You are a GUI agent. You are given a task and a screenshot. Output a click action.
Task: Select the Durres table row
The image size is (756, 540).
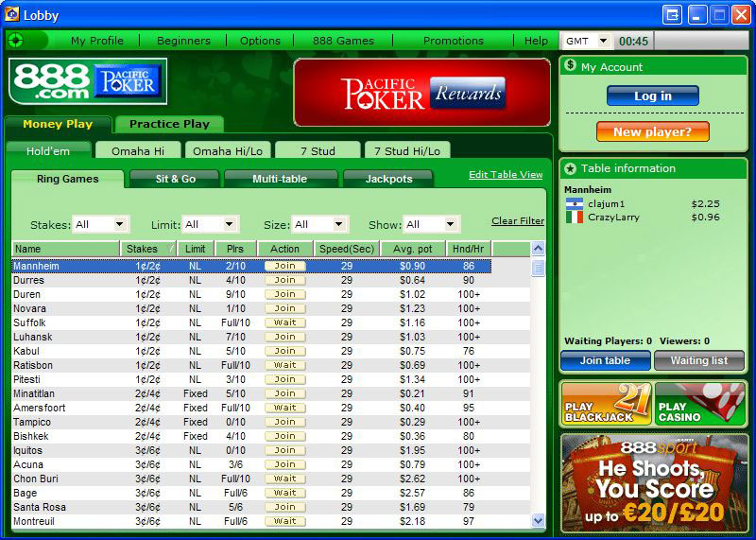[x=270, y=280]
